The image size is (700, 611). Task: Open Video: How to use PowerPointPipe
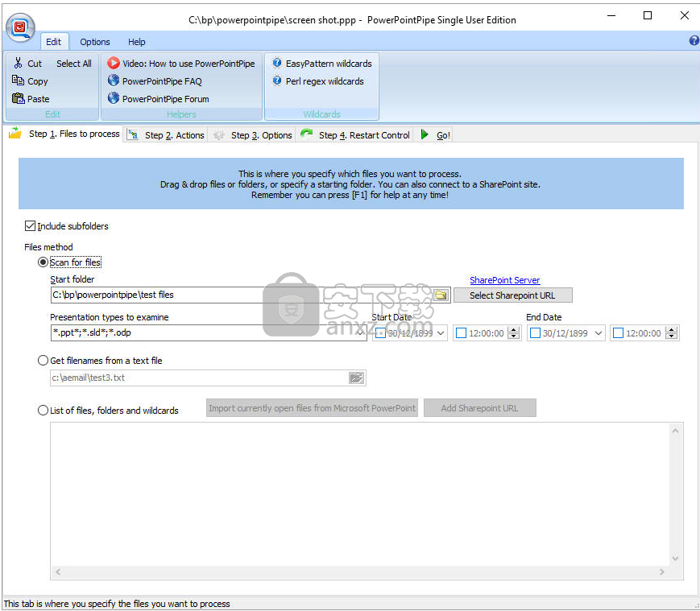point(180,64)
